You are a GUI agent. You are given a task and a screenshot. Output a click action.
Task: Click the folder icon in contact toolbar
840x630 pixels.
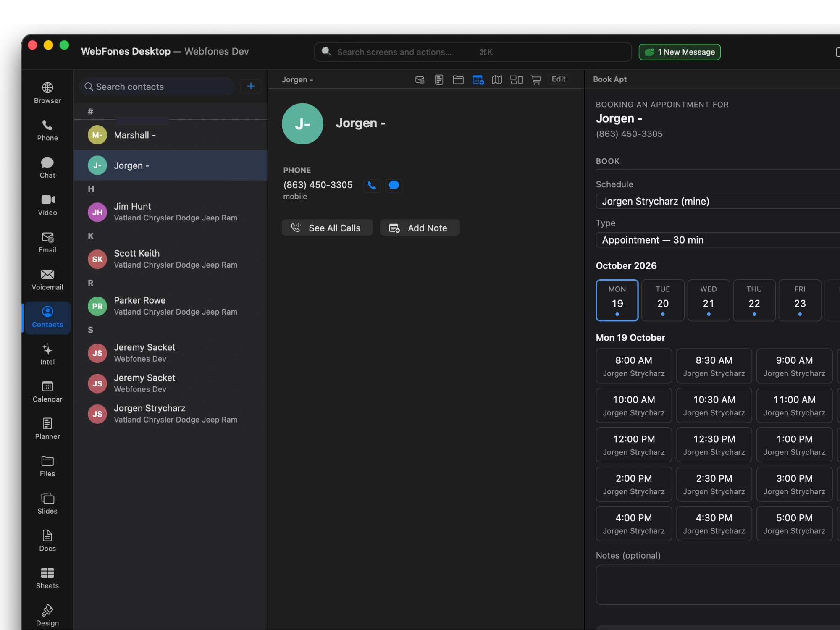pos(458,80)
